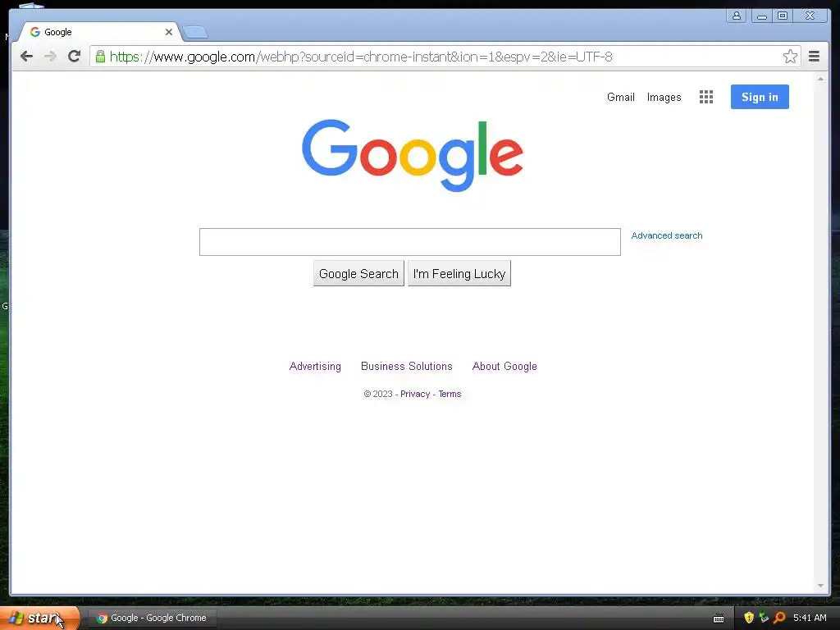This screenshot has width=840, height=630.
Task: Open the Chrome hamburger menu
Action: [x=815, y=57]
